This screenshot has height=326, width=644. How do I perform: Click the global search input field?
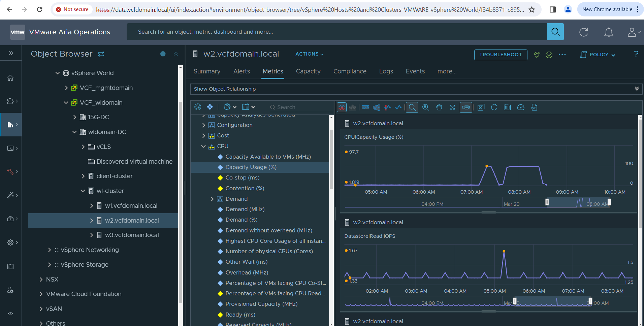point(337,32)
